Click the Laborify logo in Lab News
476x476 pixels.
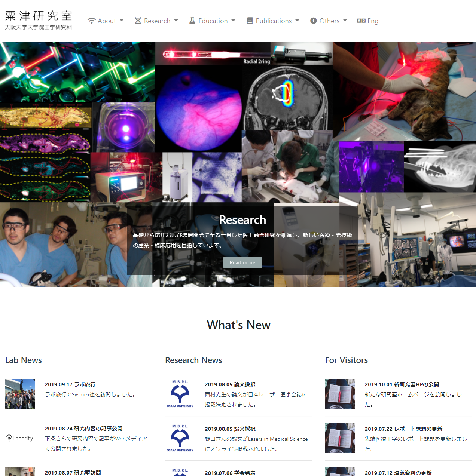click(x=20, y=438)
